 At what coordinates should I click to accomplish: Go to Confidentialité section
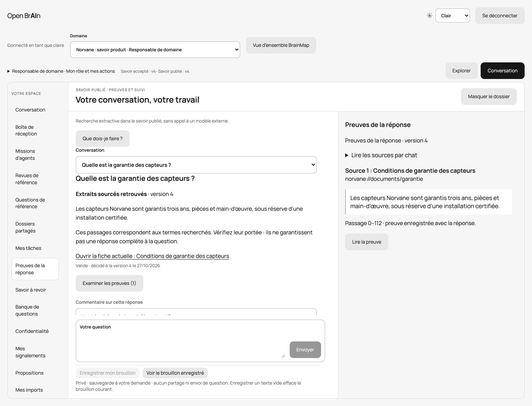35,331
